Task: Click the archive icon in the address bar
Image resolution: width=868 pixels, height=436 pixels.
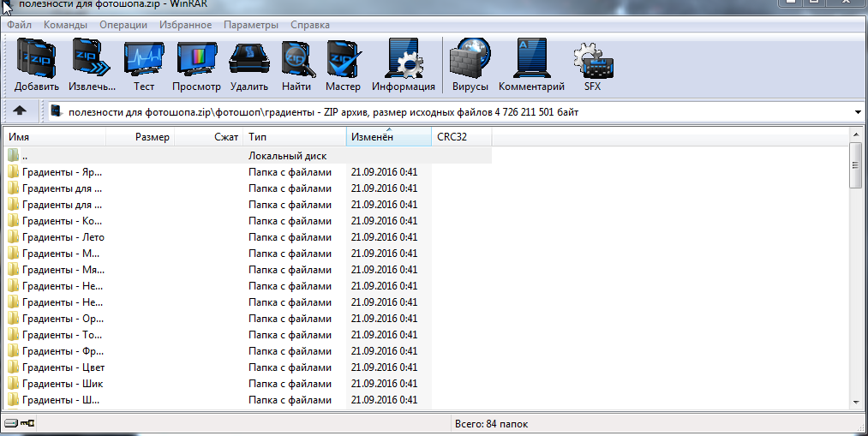Action: click(x=57, y=111)
